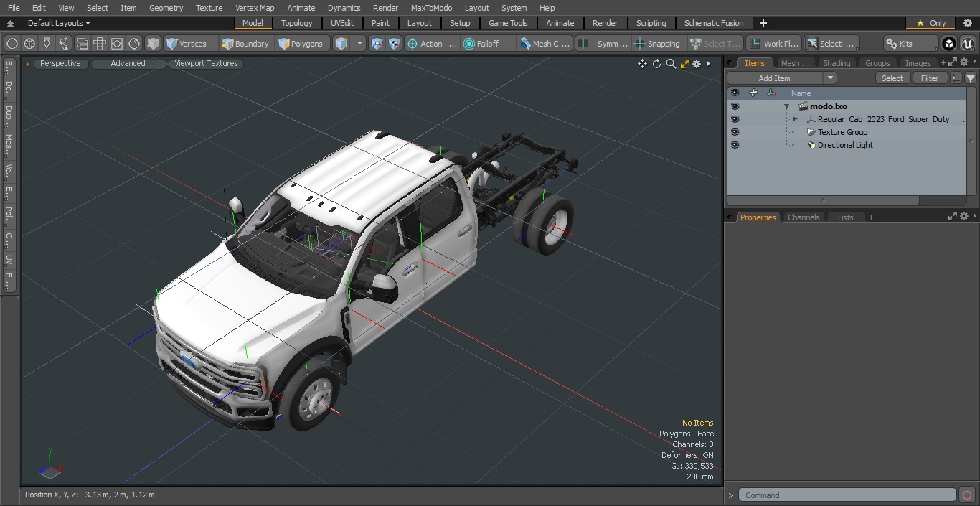980x506 pixels.
Task: Click the gray cube materials mode icon
Action: 153,44
